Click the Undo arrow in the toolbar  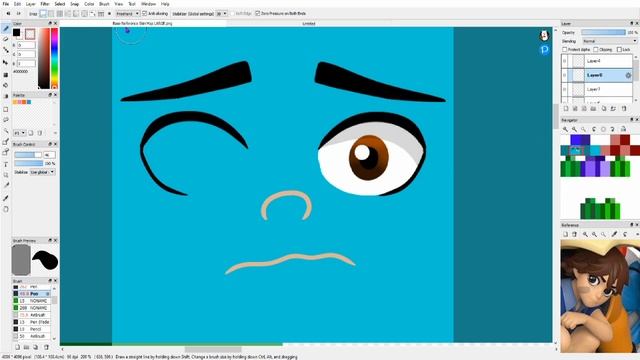8,13
